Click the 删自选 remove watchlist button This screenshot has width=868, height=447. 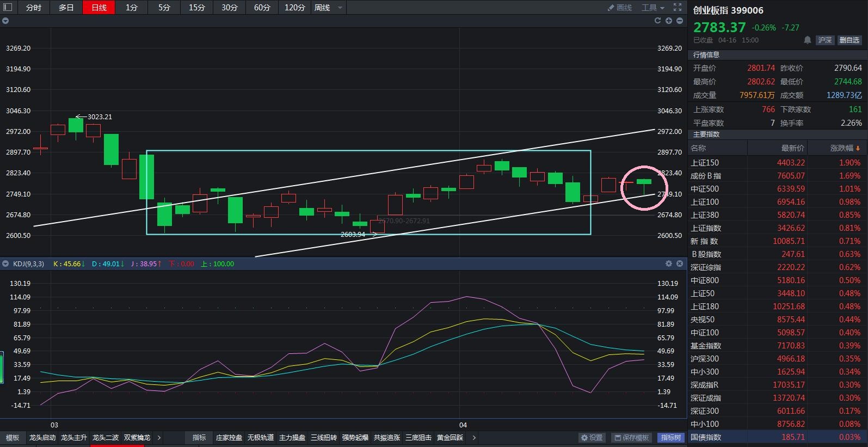(x=849, y=40)
